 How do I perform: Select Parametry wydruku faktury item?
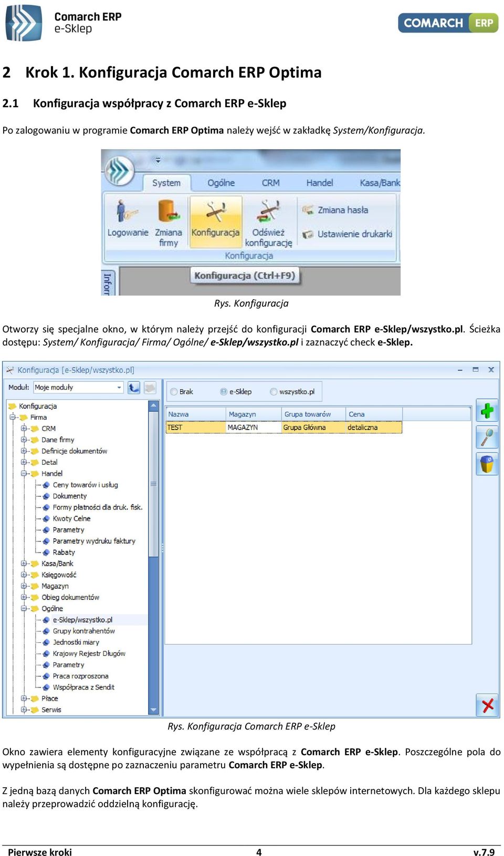[94, 541]
